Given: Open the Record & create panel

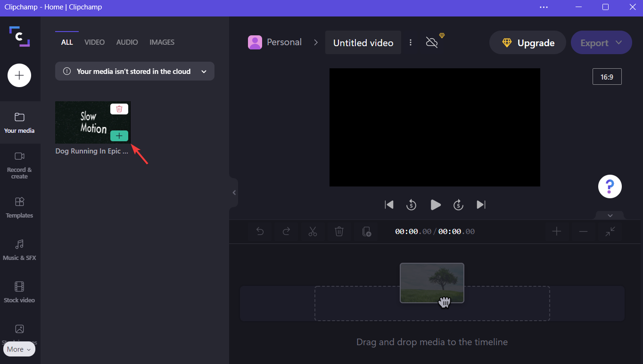Looking at the screenshot, I should 19,164.
